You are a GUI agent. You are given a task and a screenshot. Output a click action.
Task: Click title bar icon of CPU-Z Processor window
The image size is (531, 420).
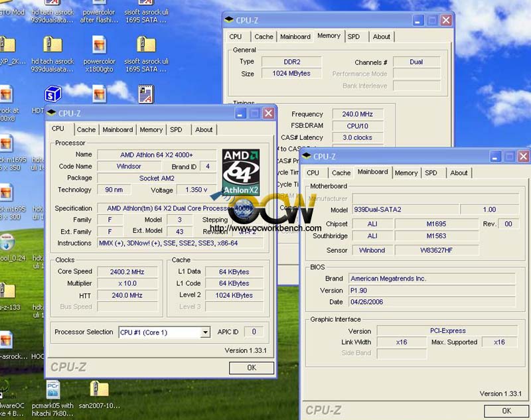point(51,113)
